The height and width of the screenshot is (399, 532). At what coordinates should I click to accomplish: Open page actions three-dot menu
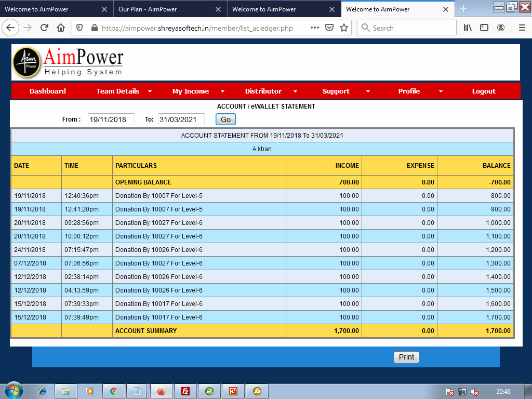(314, 28)
